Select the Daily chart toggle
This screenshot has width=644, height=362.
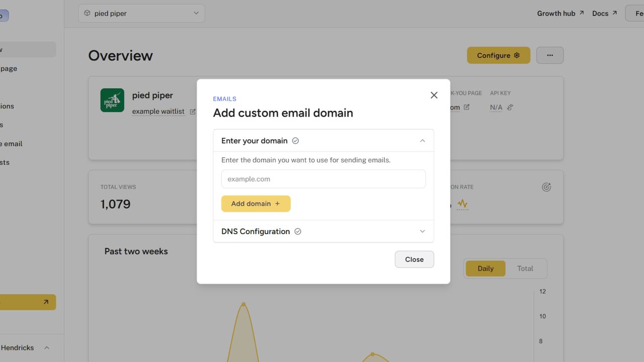click(x=485, y=268)
